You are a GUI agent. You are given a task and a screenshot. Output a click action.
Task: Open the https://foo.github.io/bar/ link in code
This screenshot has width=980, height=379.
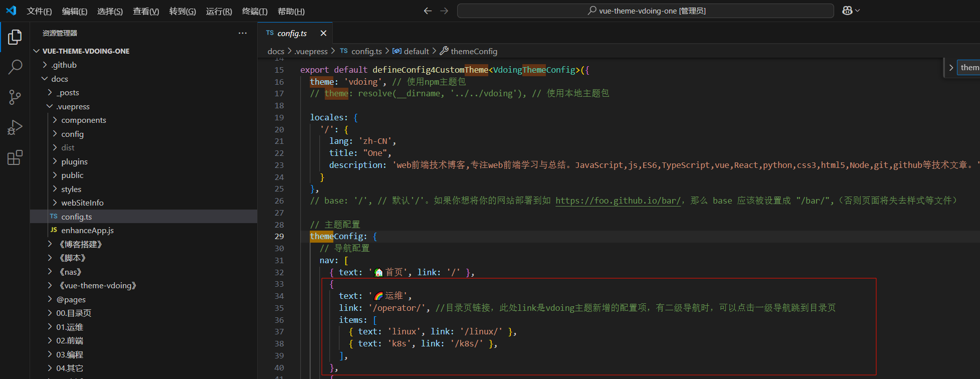click(x=618, y=201)
